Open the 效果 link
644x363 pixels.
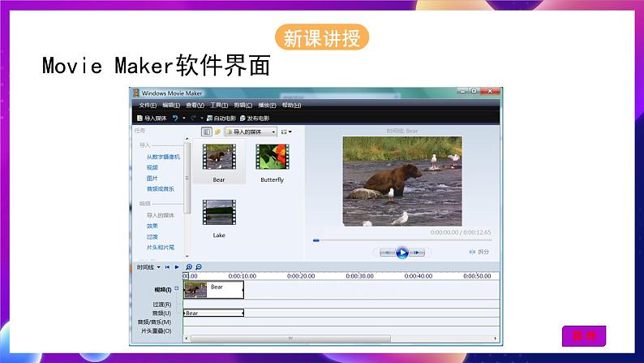[152, 226]
